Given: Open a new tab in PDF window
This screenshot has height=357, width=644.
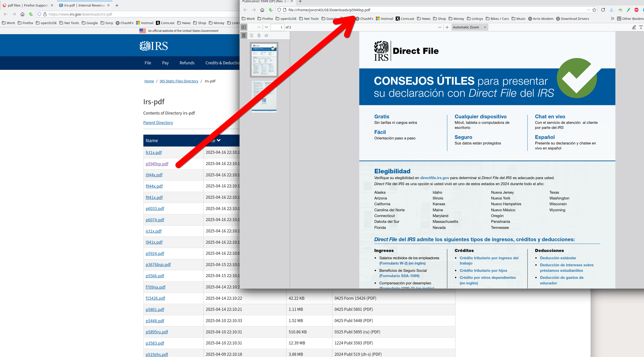Looking at the screenshot, I should point(300,2).
